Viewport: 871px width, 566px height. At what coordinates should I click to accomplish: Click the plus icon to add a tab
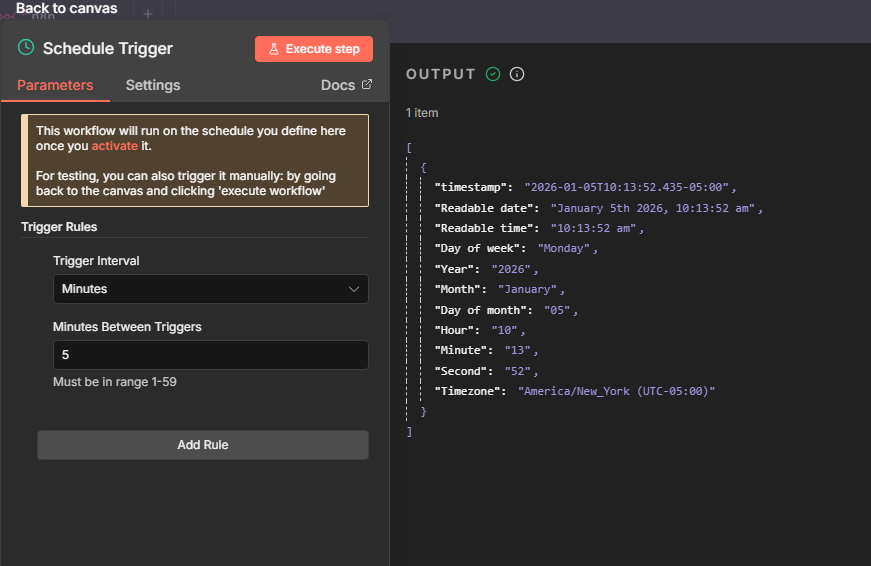148,14
